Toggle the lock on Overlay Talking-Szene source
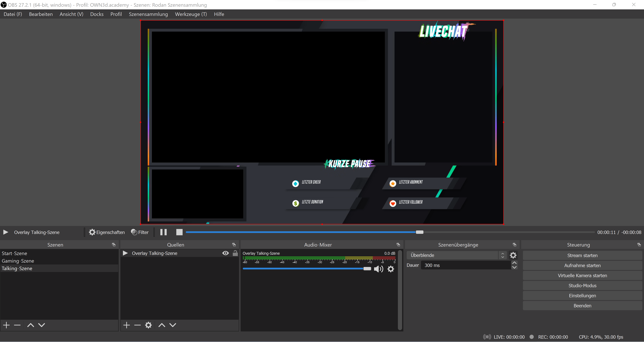The width and height of the screenshot is (644, 342). tap(235, 253)
